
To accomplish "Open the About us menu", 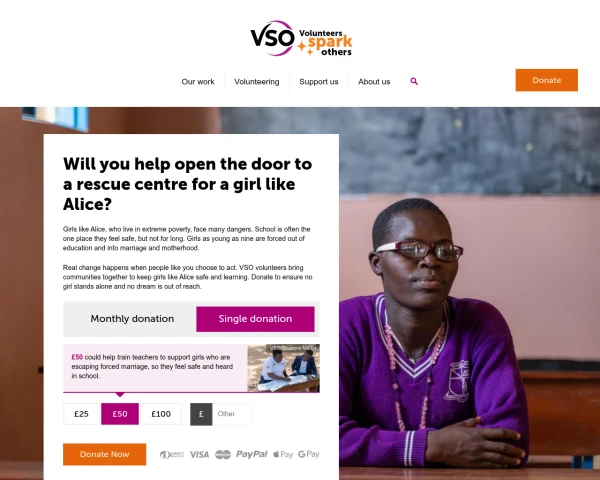I will tap(374, 82).
